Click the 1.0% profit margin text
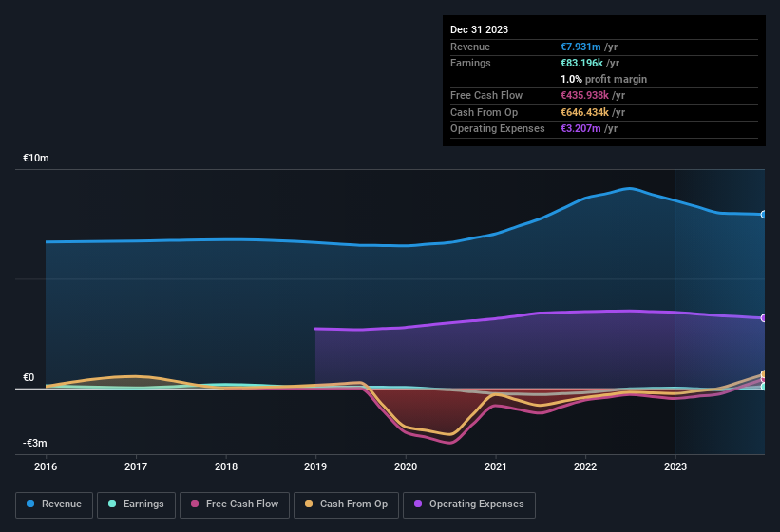This screenshot has width=780, height=532. pyautogui.click(x=603, y=79)
